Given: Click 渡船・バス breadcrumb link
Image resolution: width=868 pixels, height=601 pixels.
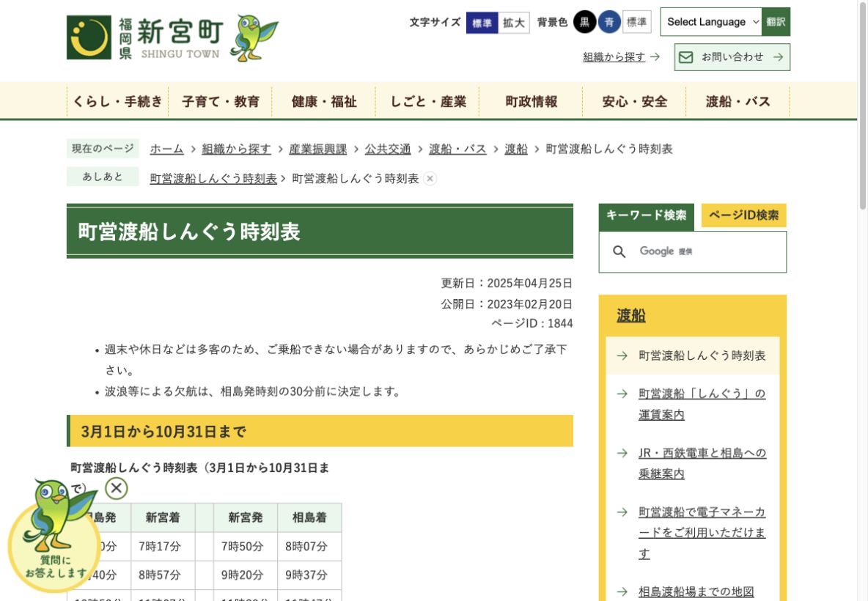Looking at the screenshot, I should tap(457, 149).
